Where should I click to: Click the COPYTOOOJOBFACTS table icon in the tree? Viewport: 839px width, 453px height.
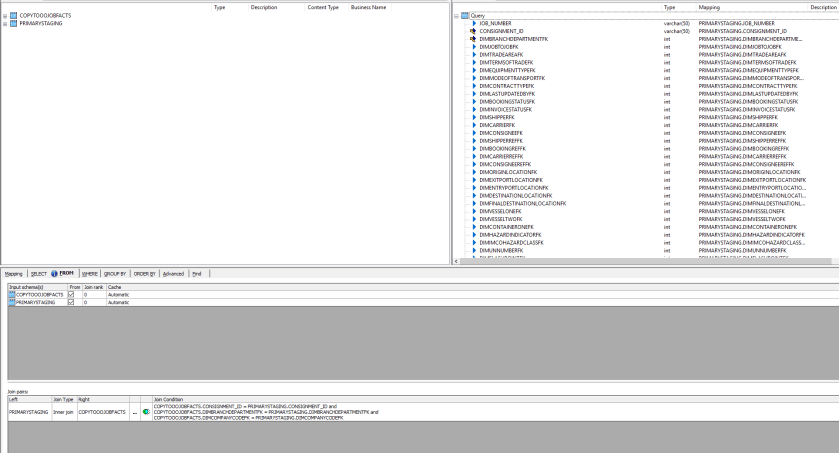pos(14,16)
